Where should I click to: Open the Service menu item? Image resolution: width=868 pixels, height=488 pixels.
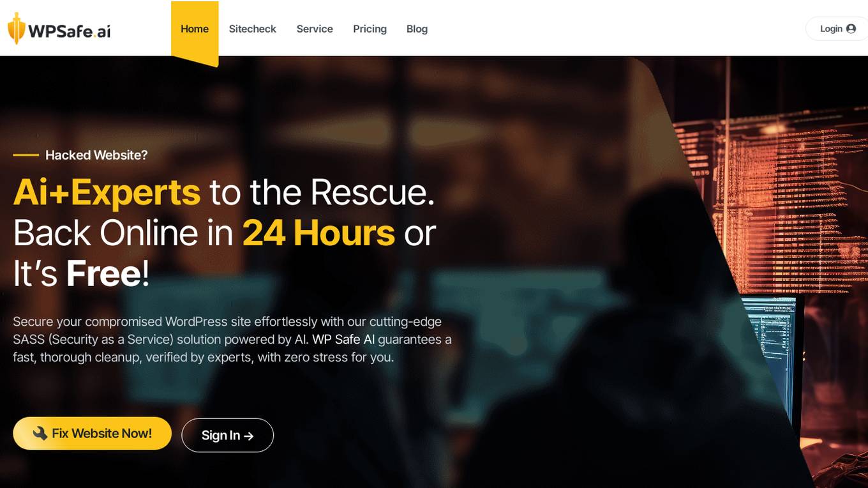[x=315, y=29]
